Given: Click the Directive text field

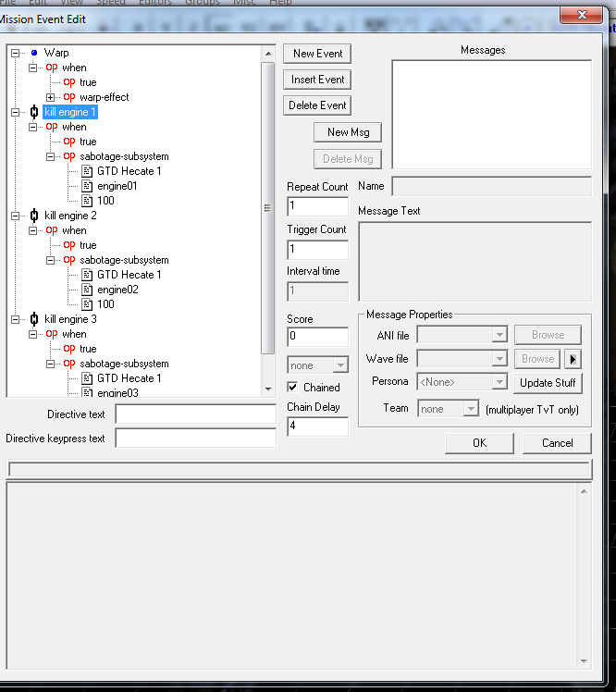Looking at the screenshot, I should [196, 414].
